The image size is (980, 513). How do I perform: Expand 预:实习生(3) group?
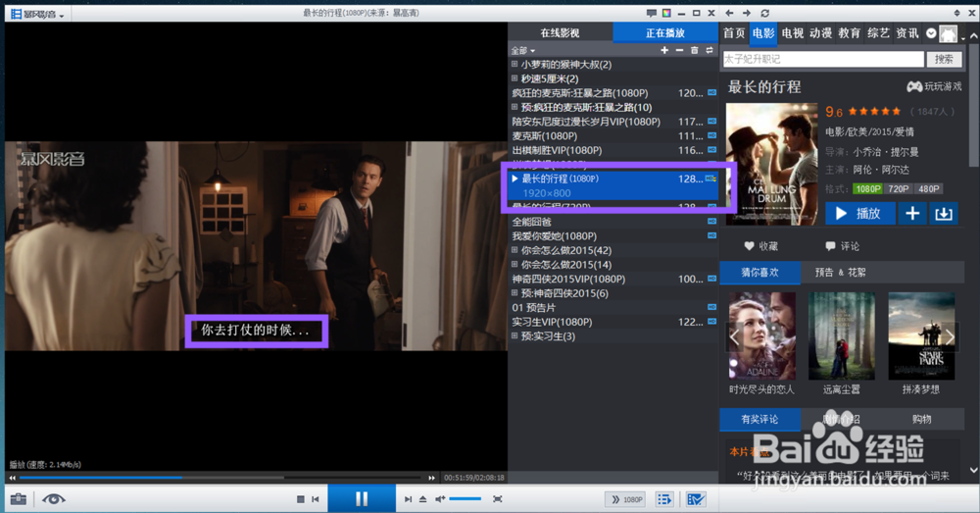coord(514,336)
